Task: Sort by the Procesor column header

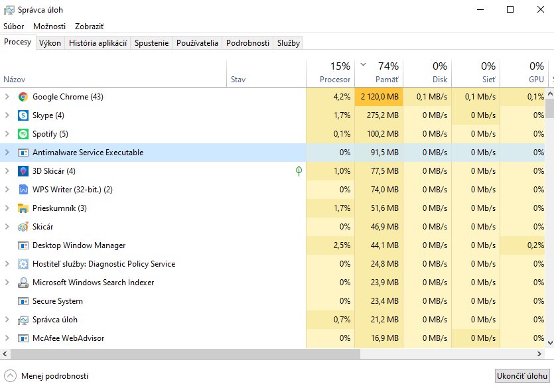Action: 330,74
